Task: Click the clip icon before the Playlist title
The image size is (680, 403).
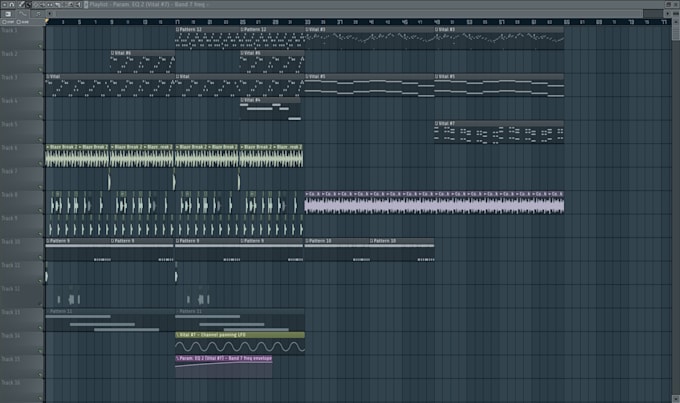Action: [x=86, y=5]
